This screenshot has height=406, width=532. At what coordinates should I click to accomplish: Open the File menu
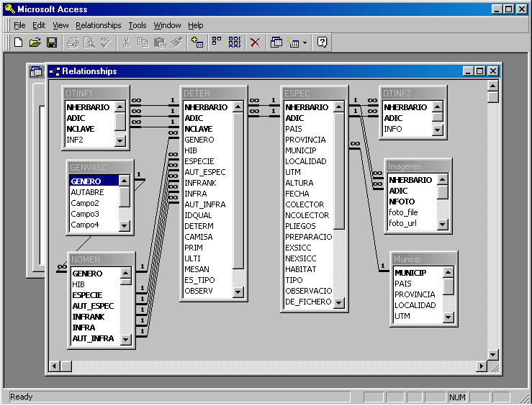coord(19,25)
